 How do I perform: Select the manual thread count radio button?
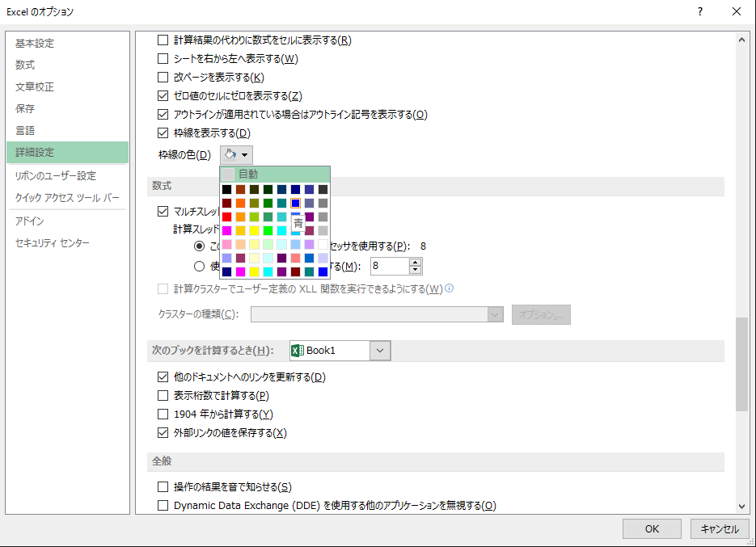199,266
